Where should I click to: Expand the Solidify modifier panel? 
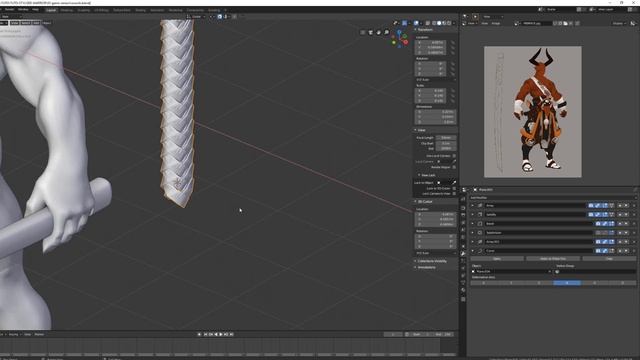click(x=473, y=214)
